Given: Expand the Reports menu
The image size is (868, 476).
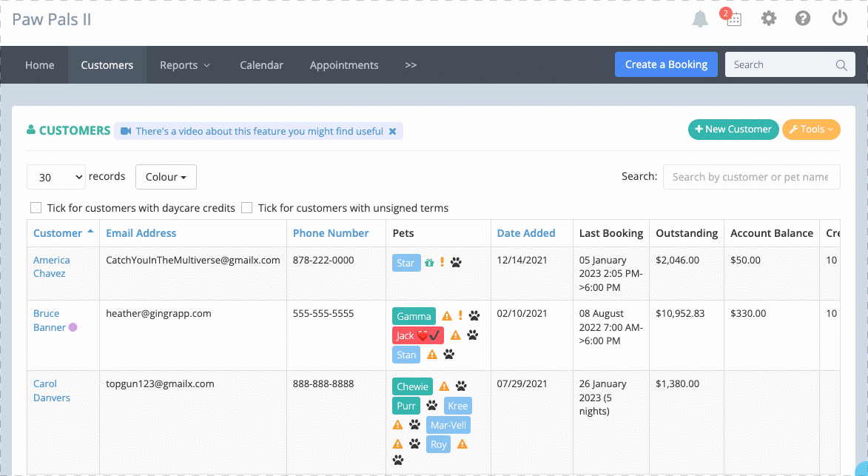Looking at the screenshot, I should (x=185, y=64).
